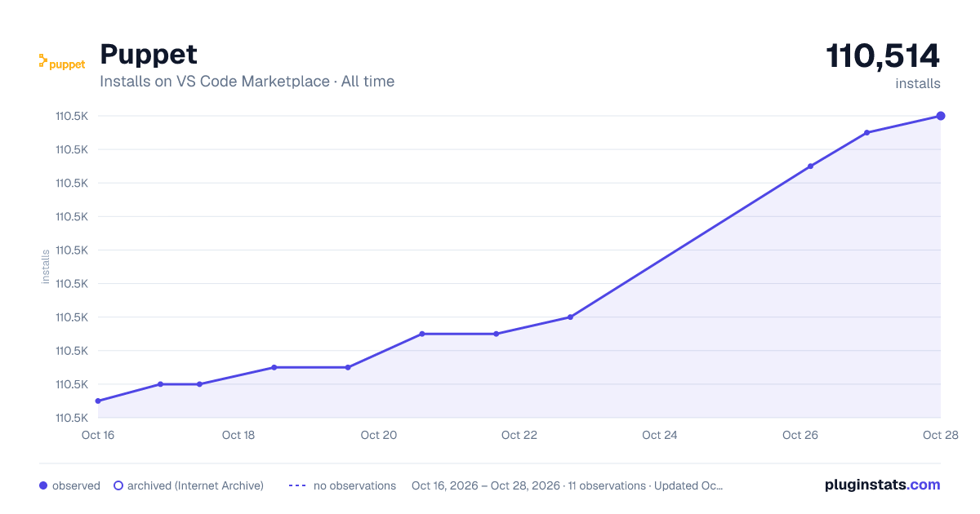Click the 'Oct 18' x-axis label
This screenshot has height=514, width=980.
pos(238,435)
